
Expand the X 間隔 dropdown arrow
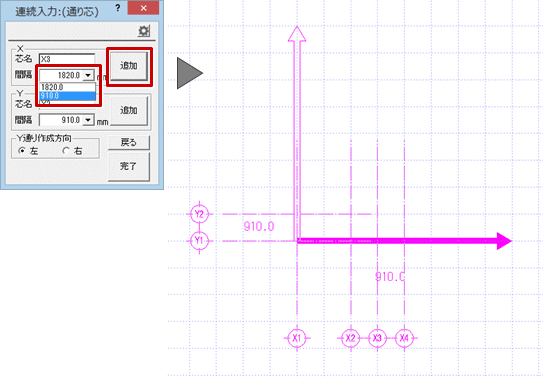(x=88, y=75)
